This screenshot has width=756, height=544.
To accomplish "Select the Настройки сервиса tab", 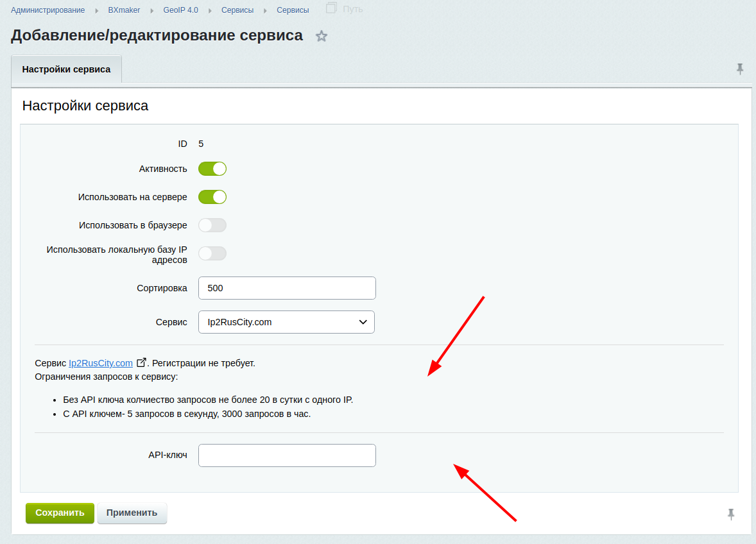I will [66, 69].
